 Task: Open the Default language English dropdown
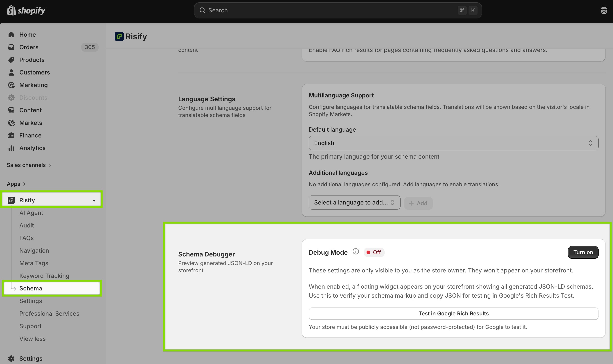point(453,143)
